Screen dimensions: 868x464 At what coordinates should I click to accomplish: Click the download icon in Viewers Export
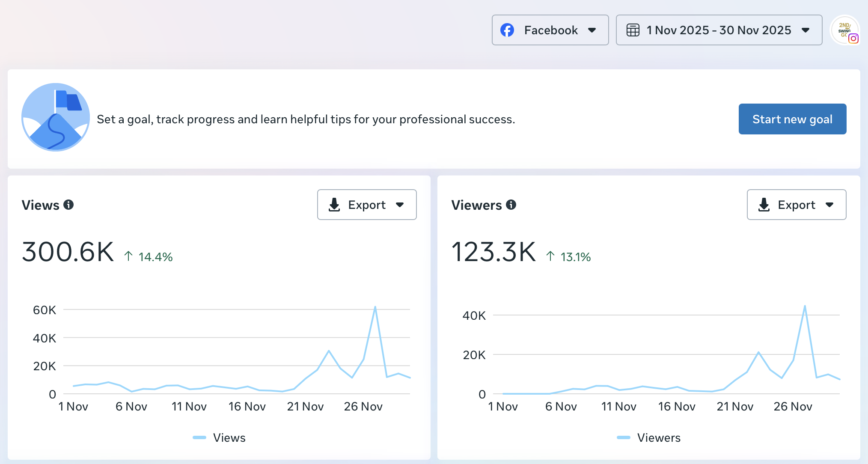tap(764, 205)
